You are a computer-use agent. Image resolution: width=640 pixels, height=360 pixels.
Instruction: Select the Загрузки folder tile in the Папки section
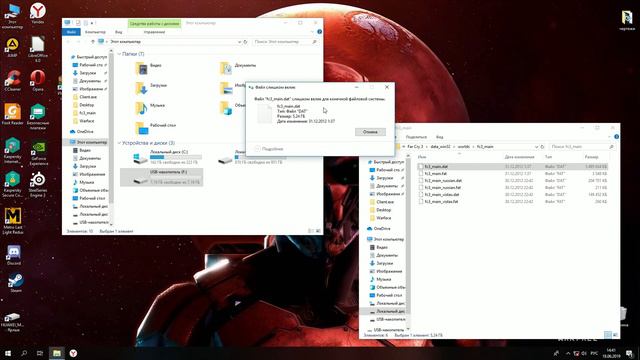point(151,88)
